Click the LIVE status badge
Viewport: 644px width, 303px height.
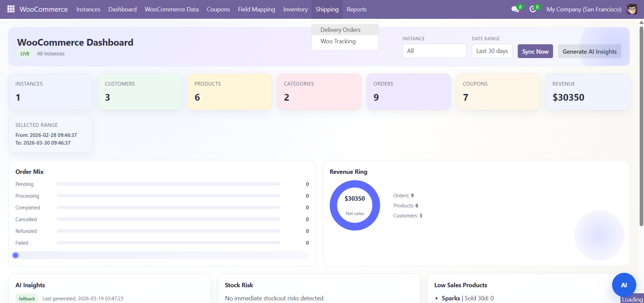coord(25,54)
